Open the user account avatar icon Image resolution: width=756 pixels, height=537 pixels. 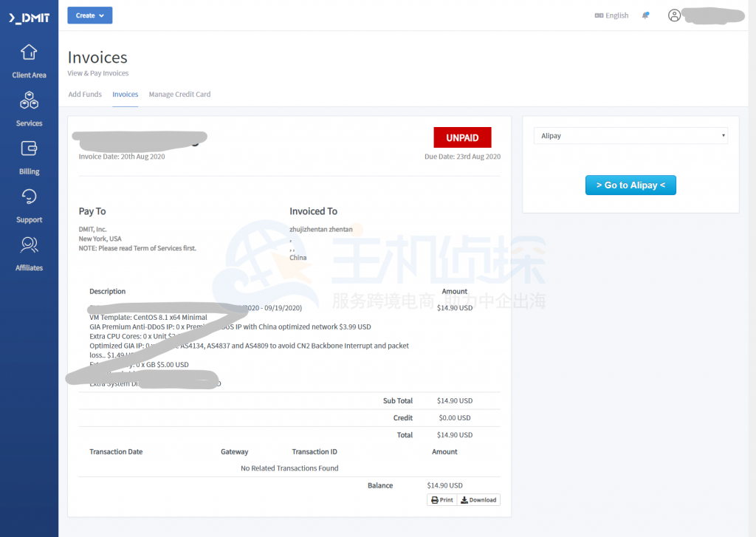(x=674, y=16)
